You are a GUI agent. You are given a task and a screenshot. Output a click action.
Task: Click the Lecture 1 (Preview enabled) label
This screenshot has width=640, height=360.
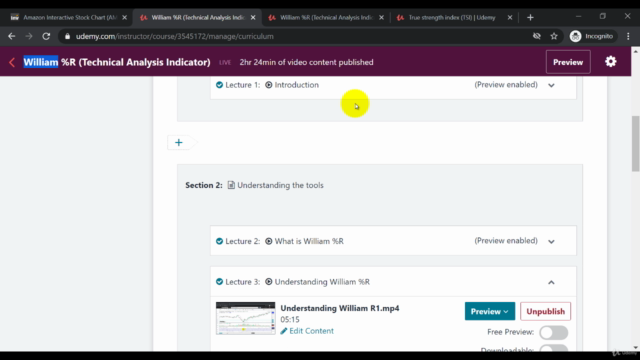(506, 84)
